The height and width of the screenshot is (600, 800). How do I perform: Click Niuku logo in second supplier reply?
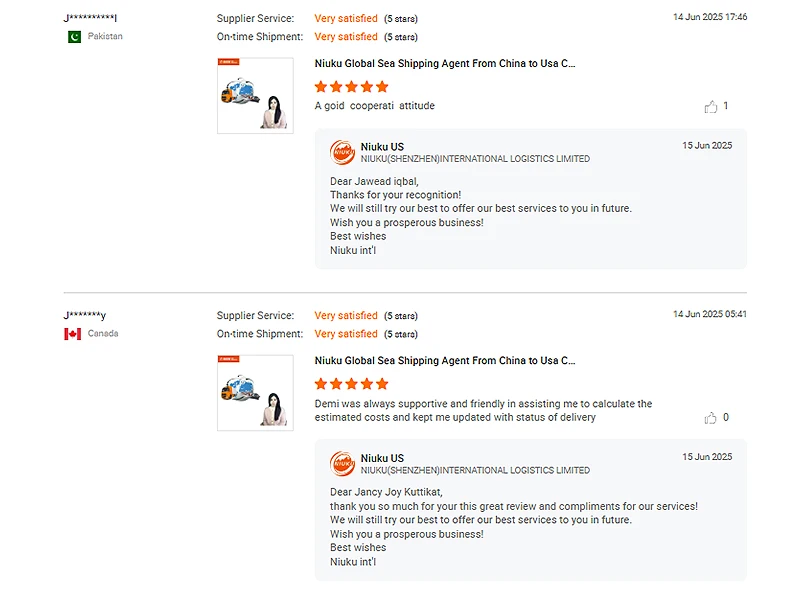[x=343, y=463]
